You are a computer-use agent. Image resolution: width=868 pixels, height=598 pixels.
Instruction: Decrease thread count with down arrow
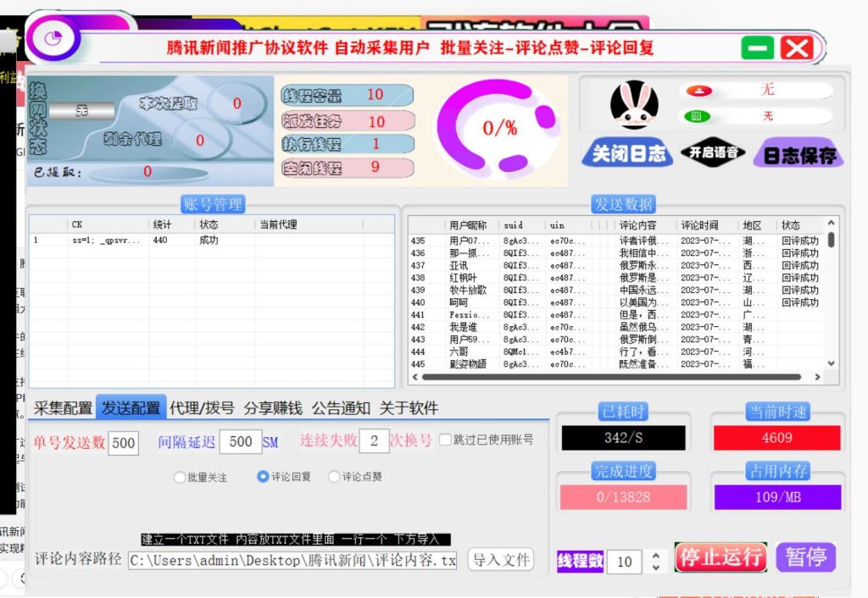654,567
